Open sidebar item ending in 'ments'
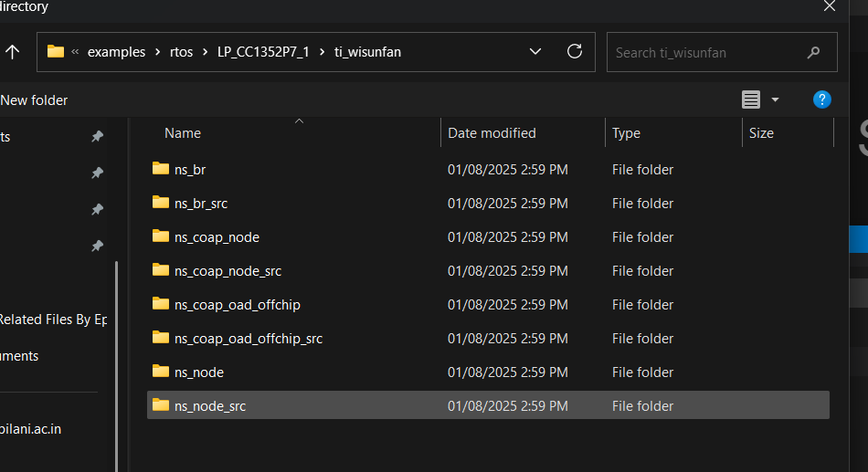Screen dimensions: 868x472 coord(19,356)
